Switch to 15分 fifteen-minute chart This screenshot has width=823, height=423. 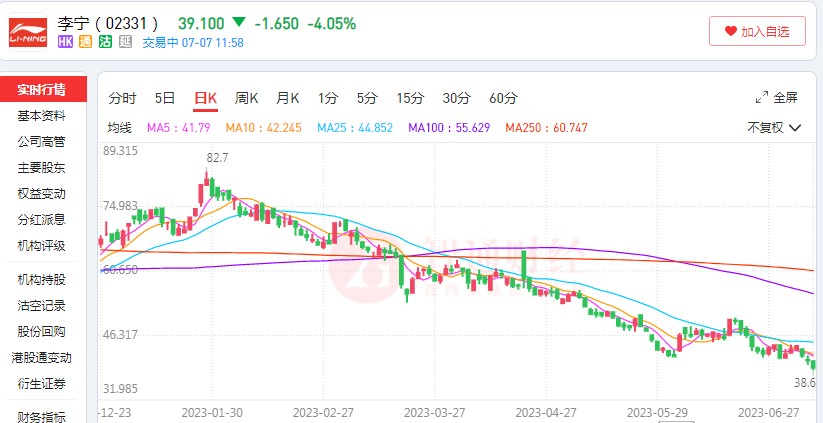click(x=410, y=98)
